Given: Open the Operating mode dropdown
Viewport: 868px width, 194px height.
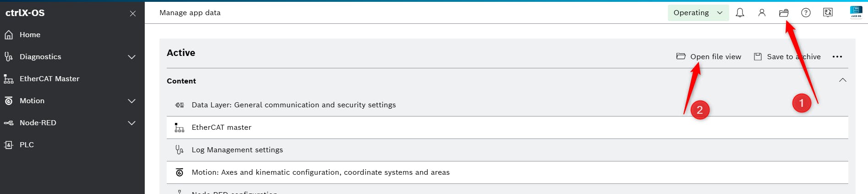Looking at the screenshot, I should coord(698,13).
